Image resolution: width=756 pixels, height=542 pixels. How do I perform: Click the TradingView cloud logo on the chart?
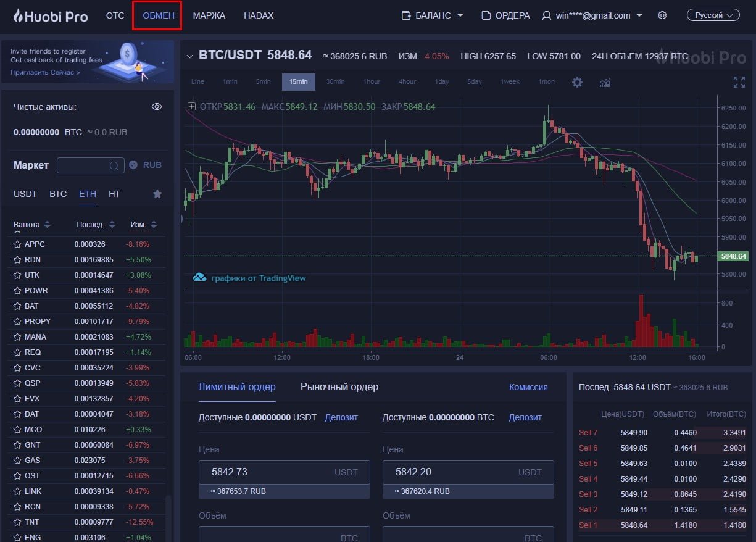coord(199,278)
